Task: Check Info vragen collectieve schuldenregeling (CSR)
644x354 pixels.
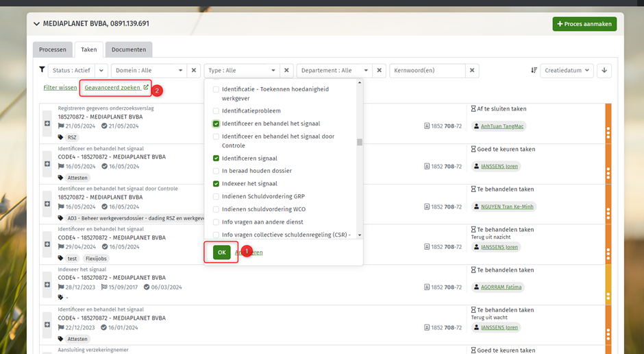Action: [x=216, y=235]
